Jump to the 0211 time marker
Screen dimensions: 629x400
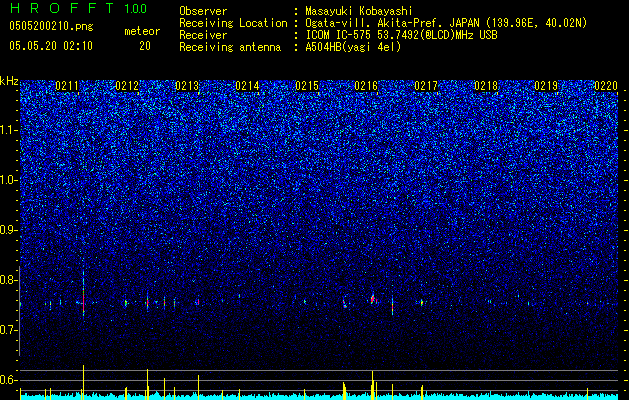[67, 86]
